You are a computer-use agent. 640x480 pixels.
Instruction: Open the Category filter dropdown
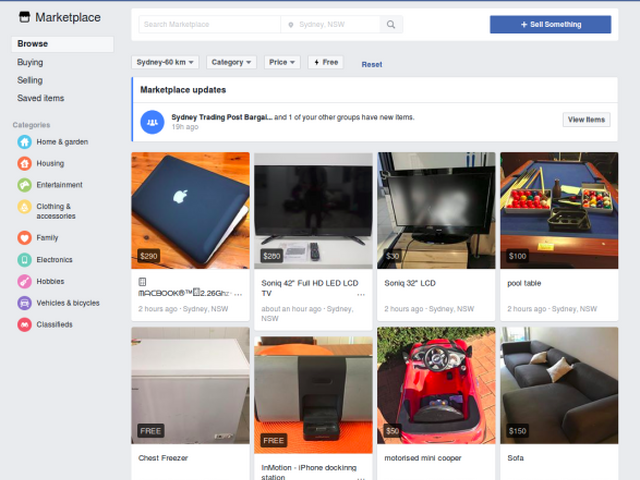[x=231, y=62]
